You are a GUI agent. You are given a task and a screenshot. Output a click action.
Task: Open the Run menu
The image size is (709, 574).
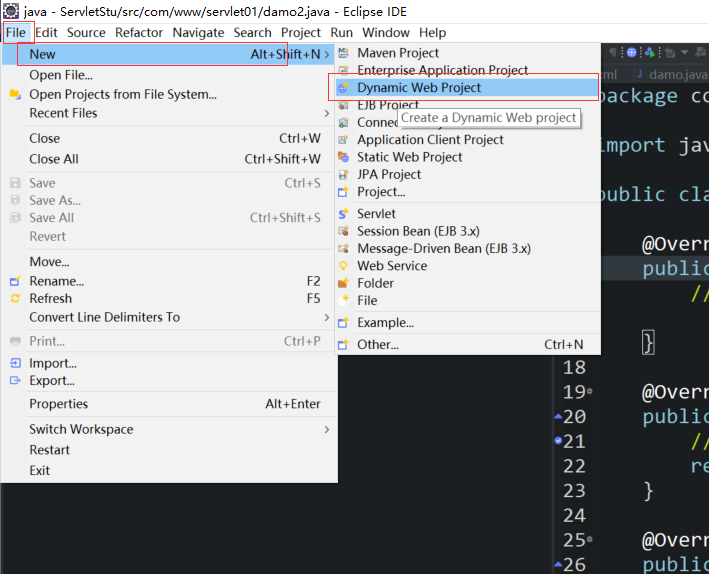coord(341,33)
